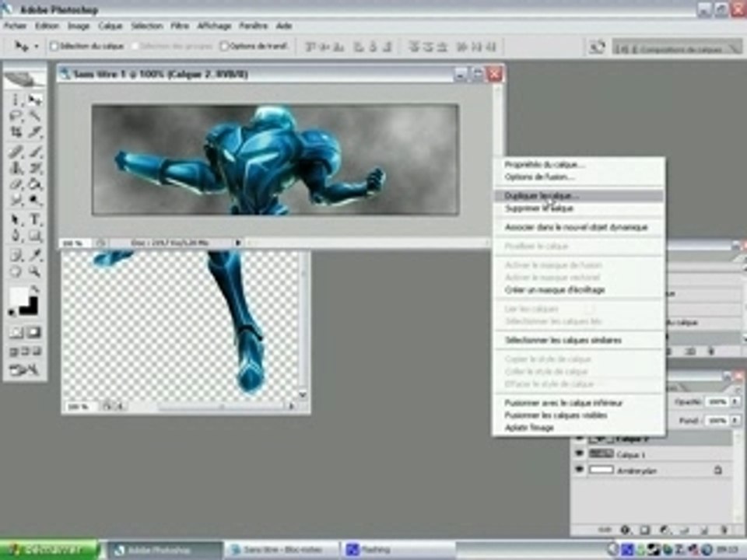
Task: Enable Options de transf. checkbox
Action: coord(224,46)
